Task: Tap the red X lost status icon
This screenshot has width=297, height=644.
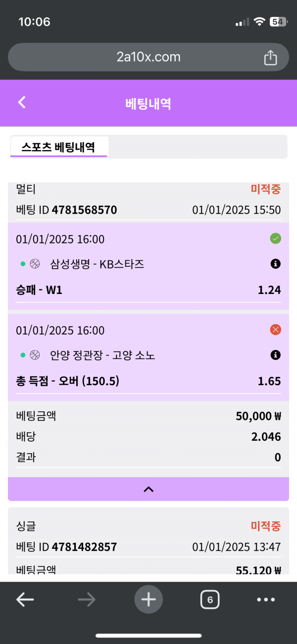Action: tap(276, 330)
